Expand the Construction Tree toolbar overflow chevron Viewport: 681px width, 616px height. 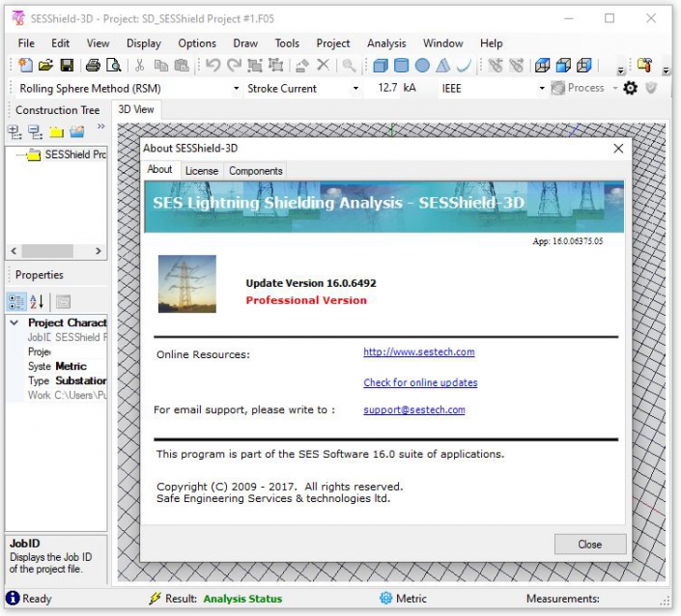[100, 126]
